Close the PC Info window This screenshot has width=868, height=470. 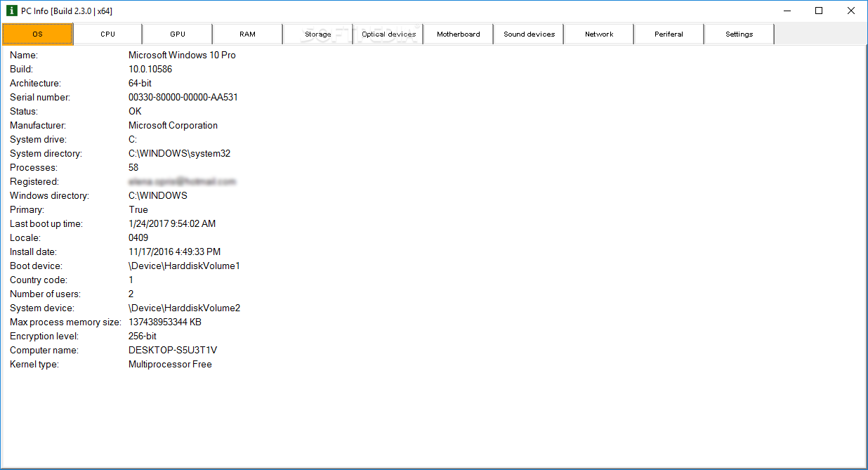tap(851, 11)
